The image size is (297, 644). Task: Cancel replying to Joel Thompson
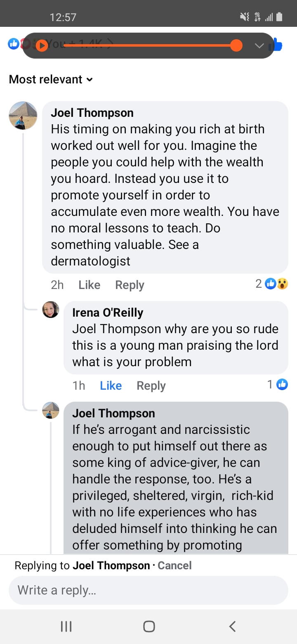point(174,566)
